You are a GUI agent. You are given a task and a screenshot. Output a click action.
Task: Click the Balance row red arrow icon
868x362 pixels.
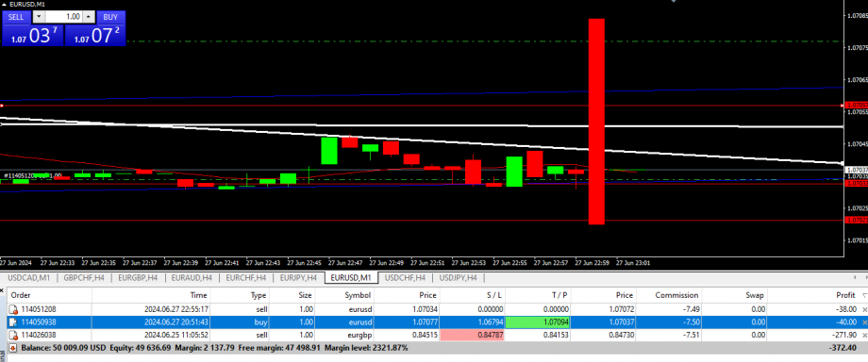[12, 348]
